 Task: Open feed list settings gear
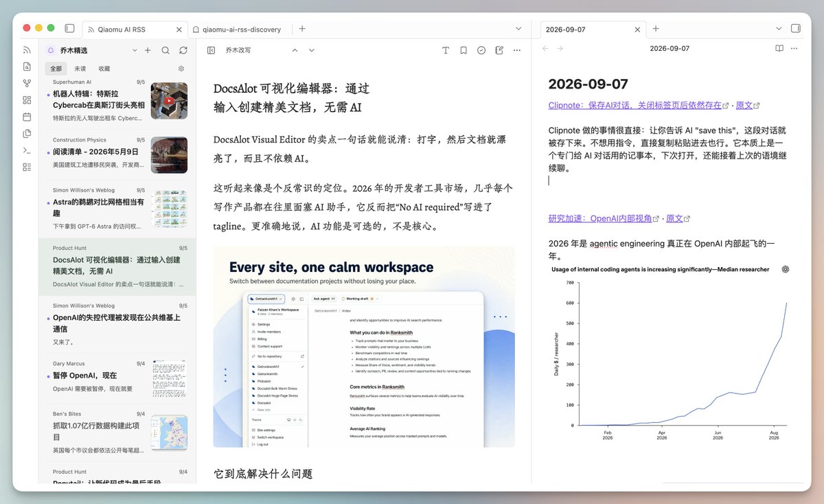[x=181, y=69]
